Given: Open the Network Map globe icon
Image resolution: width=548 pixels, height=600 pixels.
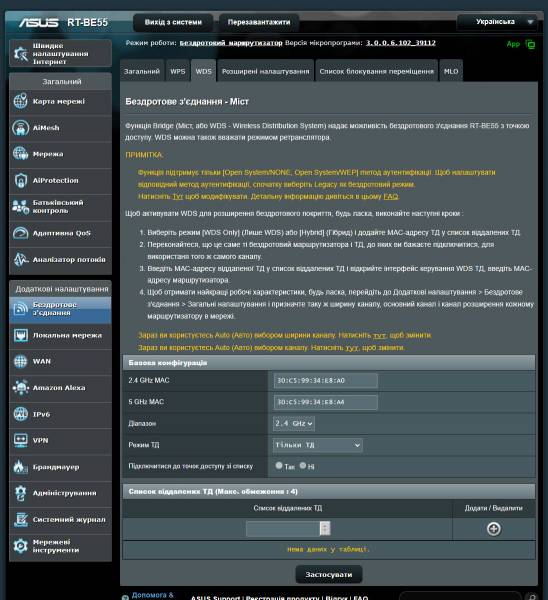Looking at the screenshot, I should pos(20,101).
